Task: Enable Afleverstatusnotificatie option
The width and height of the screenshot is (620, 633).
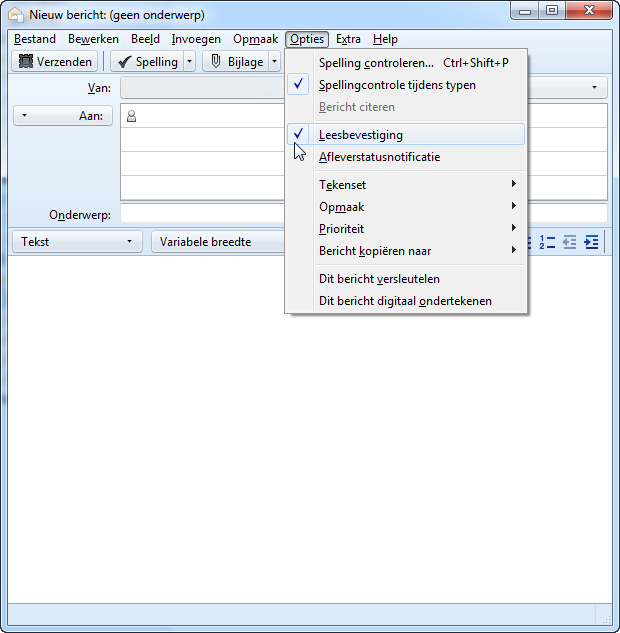Action: point(406,157)
